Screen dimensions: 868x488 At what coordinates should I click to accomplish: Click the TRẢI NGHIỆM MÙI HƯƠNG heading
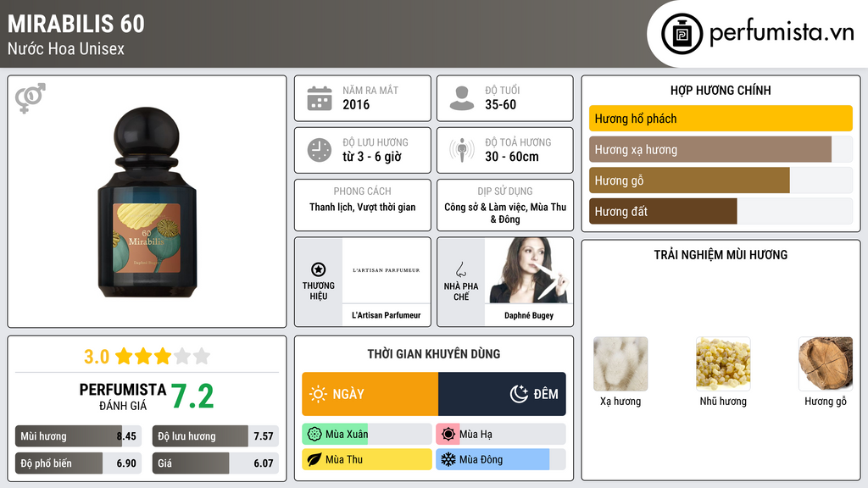[x=721, y=255]
